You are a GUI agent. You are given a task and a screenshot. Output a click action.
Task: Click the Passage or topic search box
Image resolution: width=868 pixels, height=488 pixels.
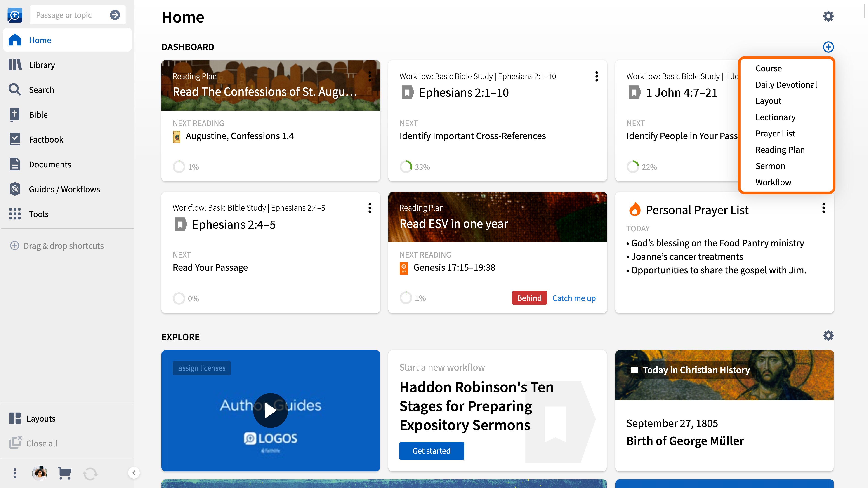pos(72,15)
